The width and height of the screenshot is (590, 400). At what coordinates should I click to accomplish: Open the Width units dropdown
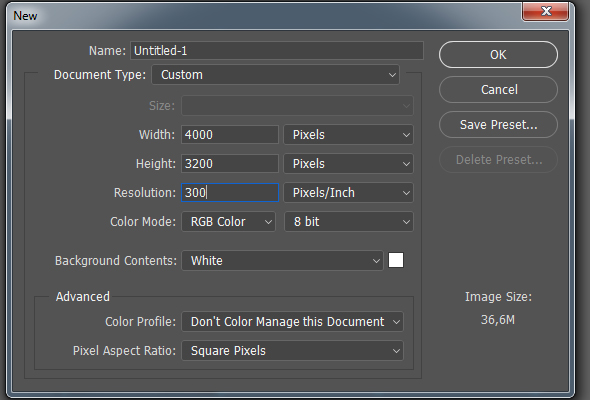tap(348, 135)
